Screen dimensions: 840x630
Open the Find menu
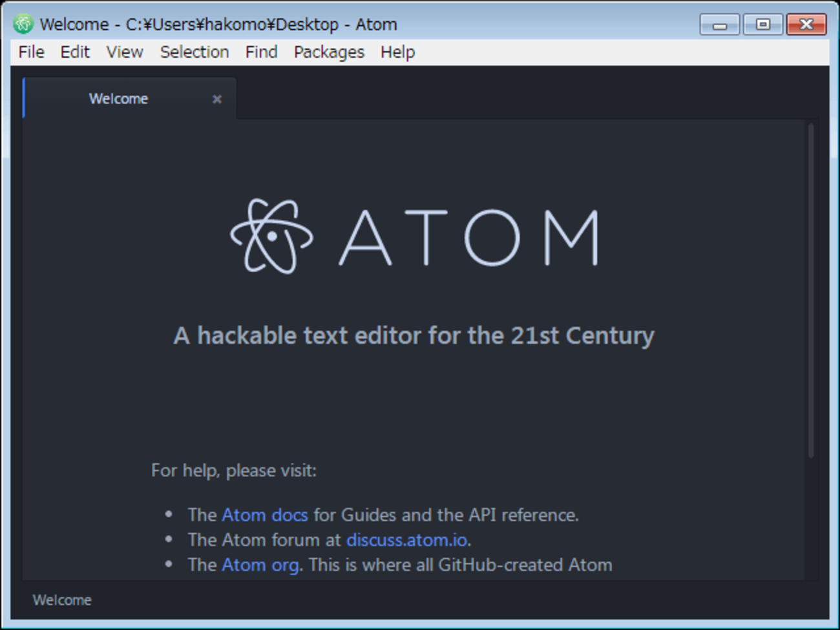pos(261,52)
